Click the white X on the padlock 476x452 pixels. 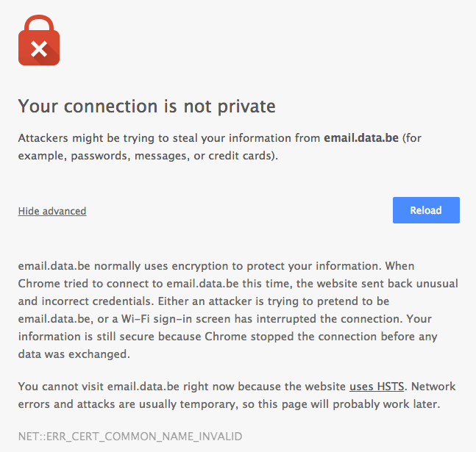point(39,49)
